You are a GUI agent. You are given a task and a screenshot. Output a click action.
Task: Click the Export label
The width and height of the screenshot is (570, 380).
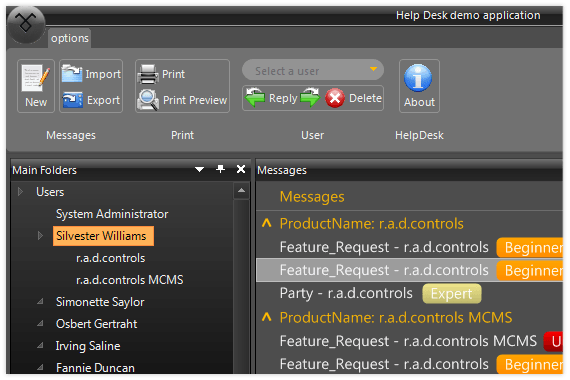pyautogui.click(x=103, y=100)
